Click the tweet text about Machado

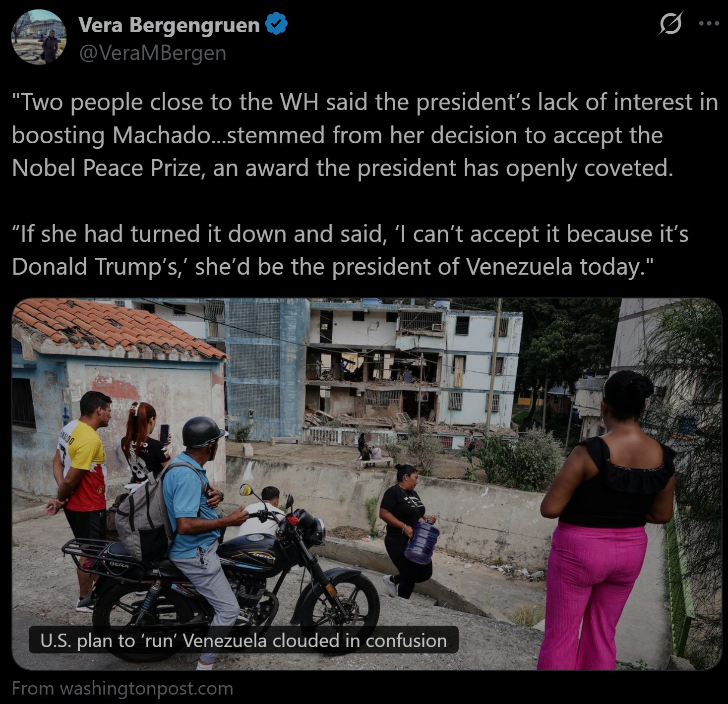(364, 135)
